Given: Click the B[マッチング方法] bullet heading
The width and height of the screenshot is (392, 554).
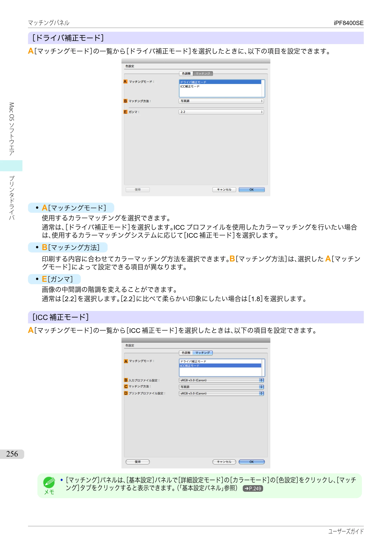Looking at the screenshot, I should pos(71,247).
